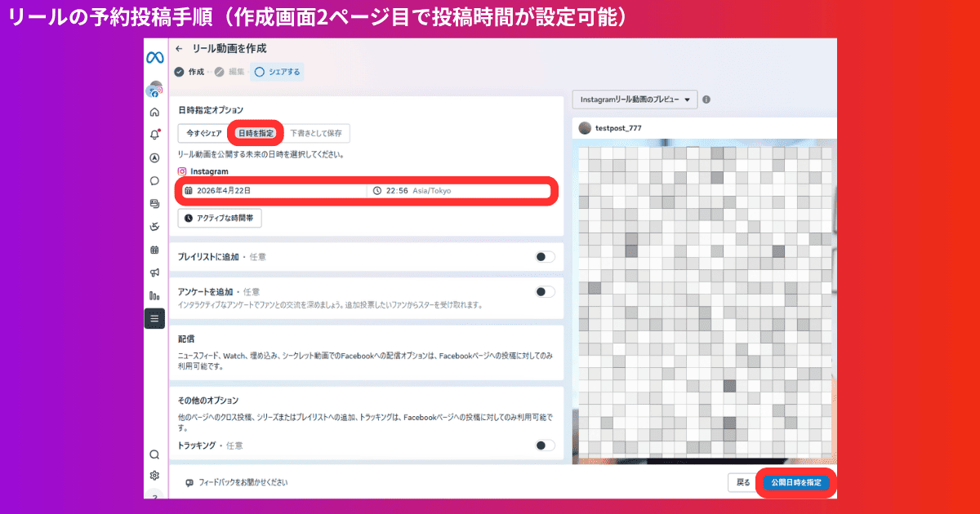The width and height of the screenshot is (980, 514).
Task: Open notifications via the bell icon
Action: 154,135
